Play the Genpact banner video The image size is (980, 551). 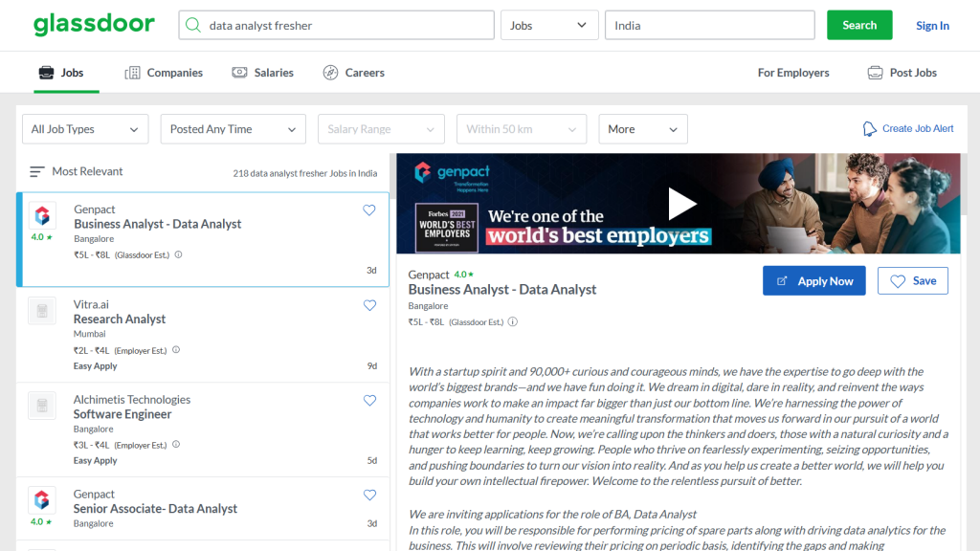click(x=681, y=204)
